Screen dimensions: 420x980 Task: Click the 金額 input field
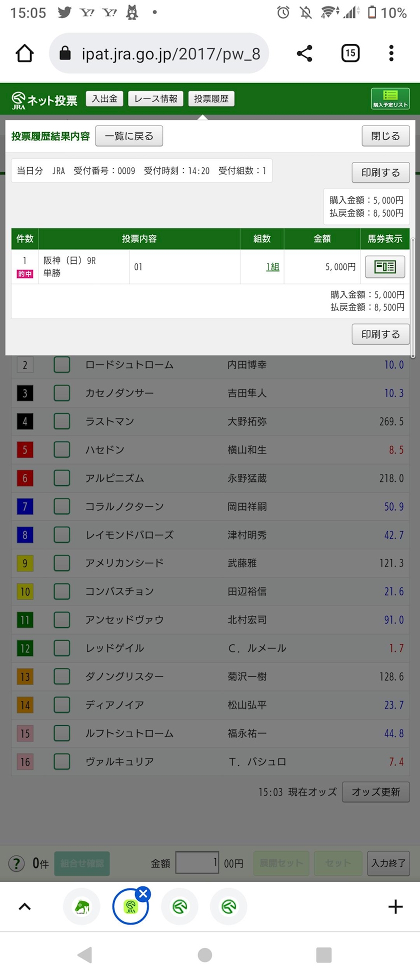(x=197, y=862)
